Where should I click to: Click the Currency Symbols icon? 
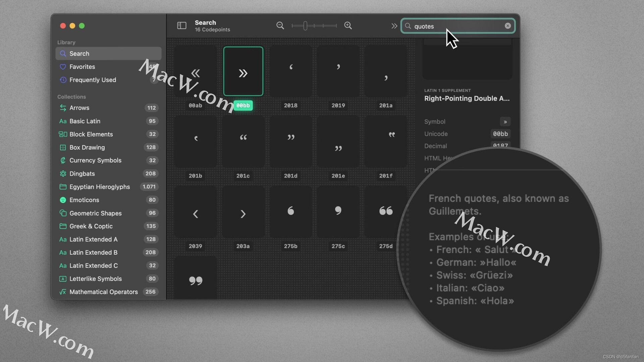[63, 161]
